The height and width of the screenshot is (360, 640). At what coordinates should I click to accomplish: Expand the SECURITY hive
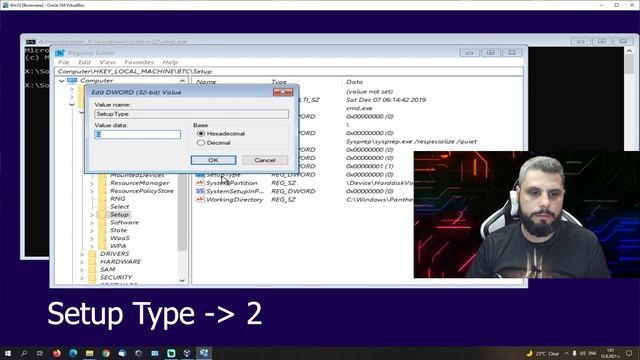82,278
